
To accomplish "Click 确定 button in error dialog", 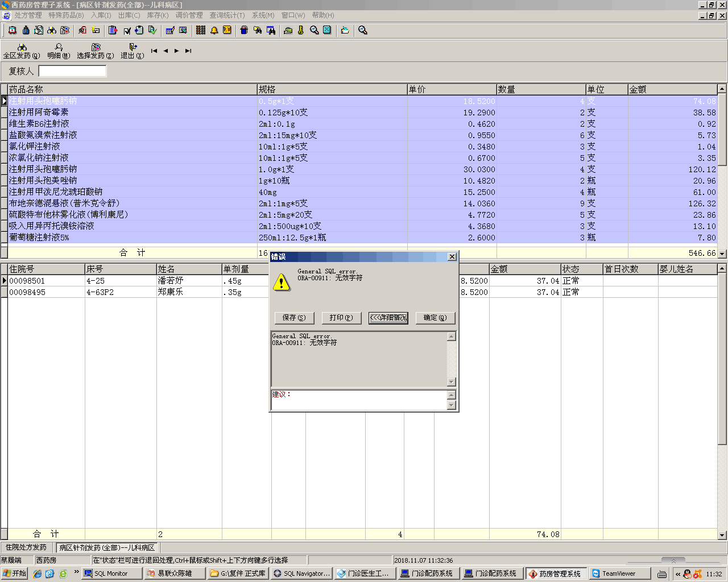I will [435, 318].
